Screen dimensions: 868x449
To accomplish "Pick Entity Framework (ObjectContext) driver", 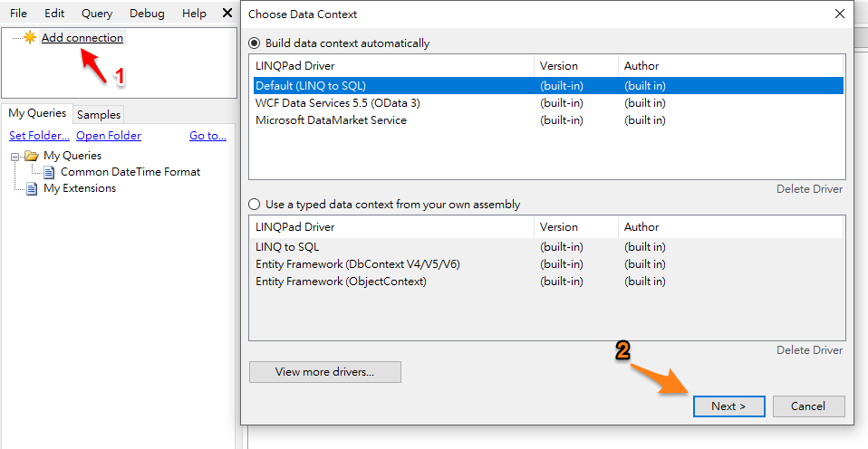I will (x=341, y=282).
